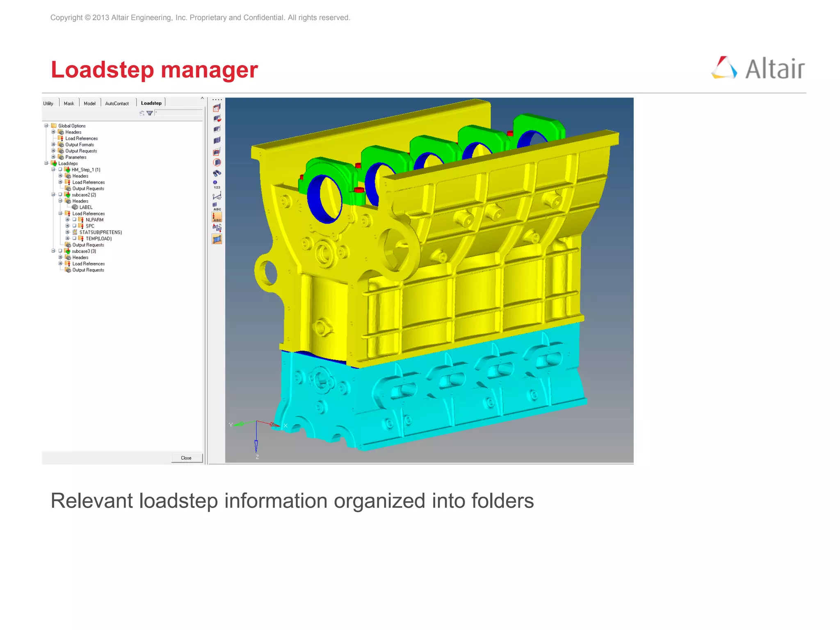
Task: Click the circled mesh mask icon
Action: coord(217,162)
